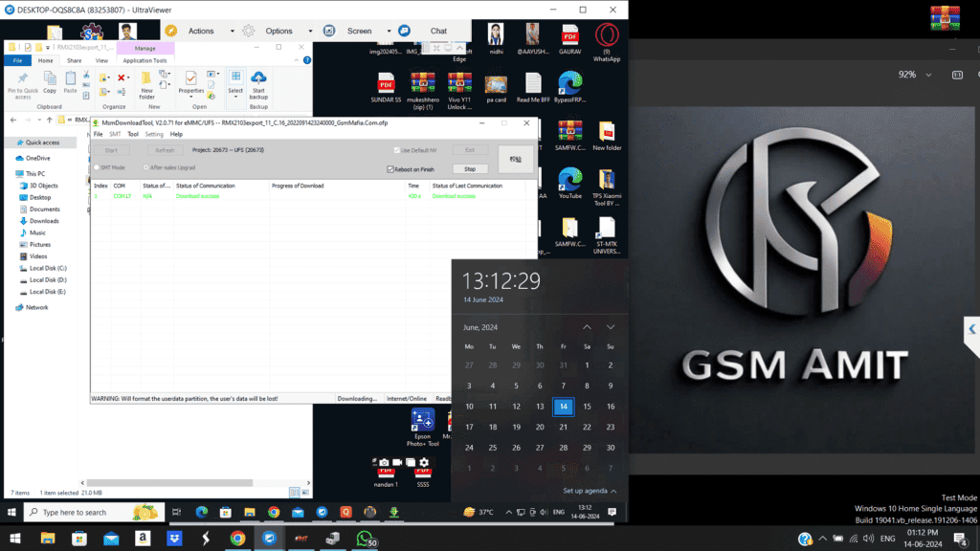Click the WhatsApp icon in outer taskbar
Screen dimensions: 980x551
[x=365, y=539]
